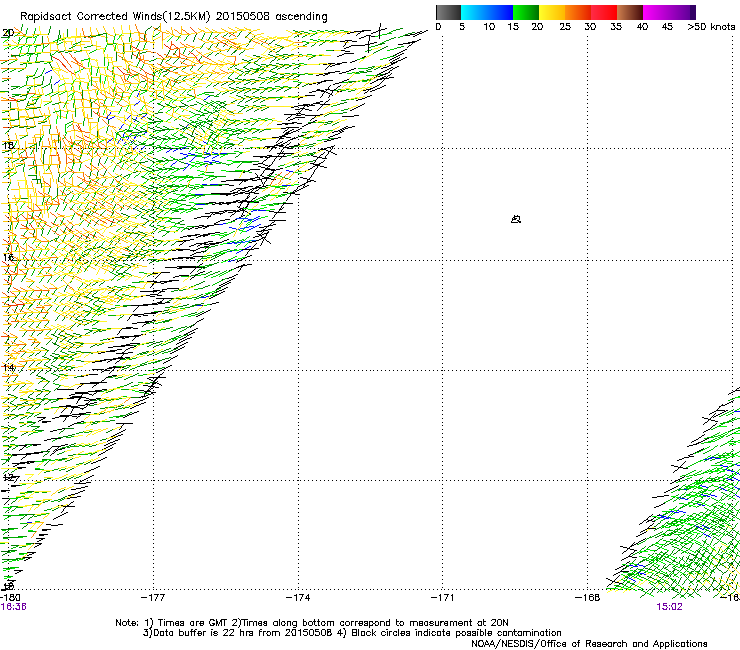Click the latitude label '18'

[8, 146]
